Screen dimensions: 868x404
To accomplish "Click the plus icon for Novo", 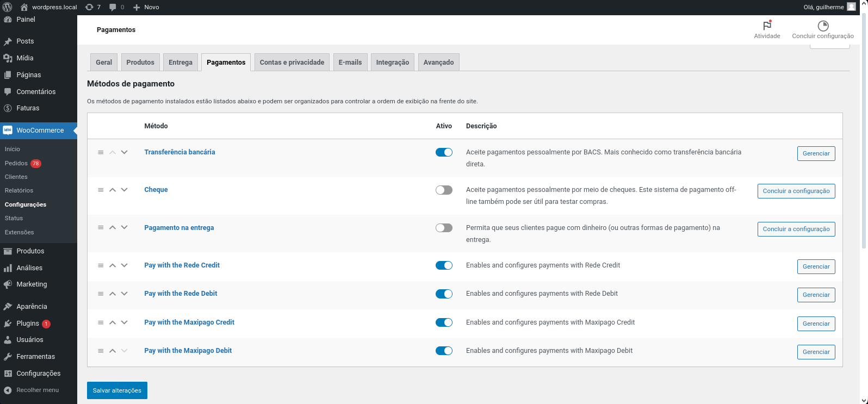I will click(x=137, y=7).
